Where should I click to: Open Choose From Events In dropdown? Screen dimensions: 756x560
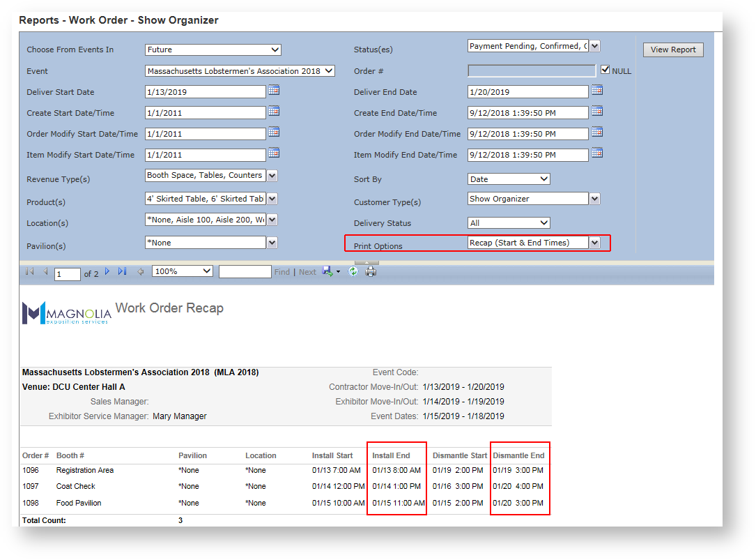coord(213,50)
